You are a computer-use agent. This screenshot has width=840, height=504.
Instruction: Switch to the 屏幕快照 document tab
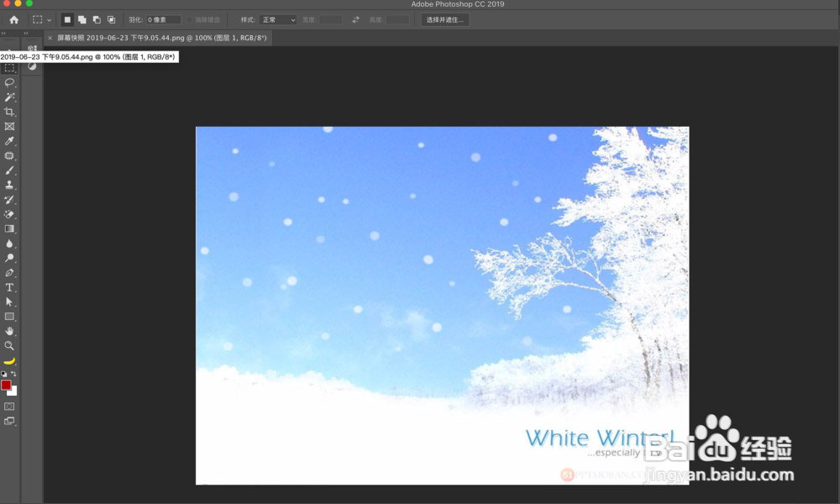click(x=162, y=38)
